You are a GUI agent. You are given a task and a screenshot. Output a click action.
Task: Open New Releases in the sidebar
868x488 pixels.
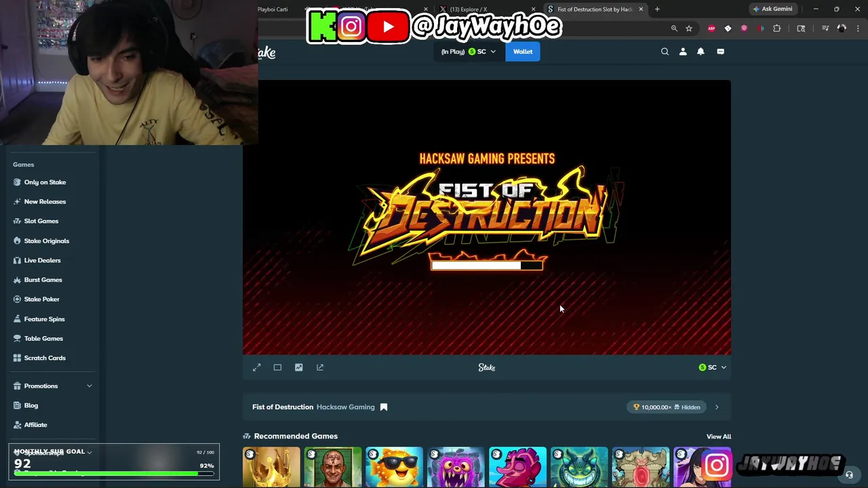45,202
